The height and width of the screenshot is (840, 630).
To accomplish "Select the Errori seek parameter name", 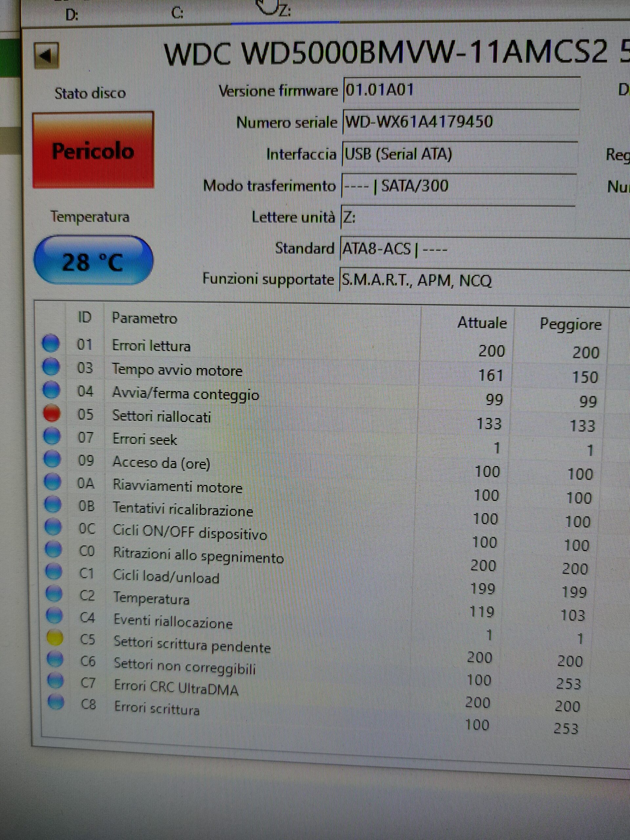I will [x=145, y=439].
